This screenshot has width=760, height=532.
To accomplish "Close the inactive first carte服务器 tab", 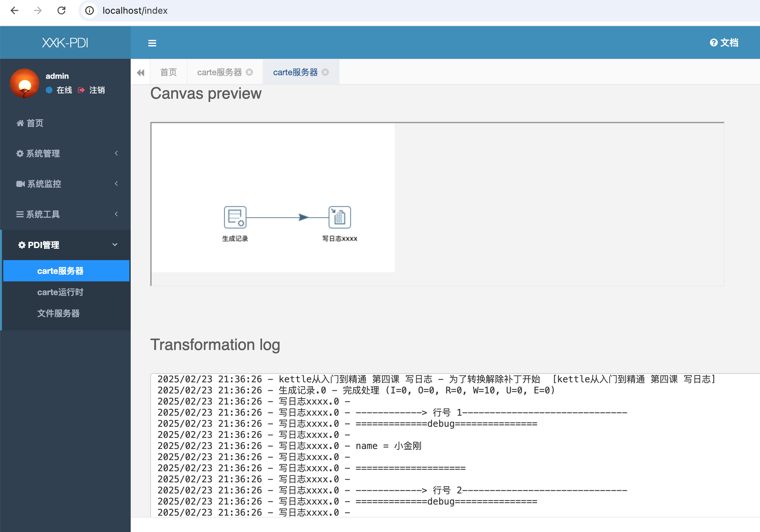I will pos(249,72).
